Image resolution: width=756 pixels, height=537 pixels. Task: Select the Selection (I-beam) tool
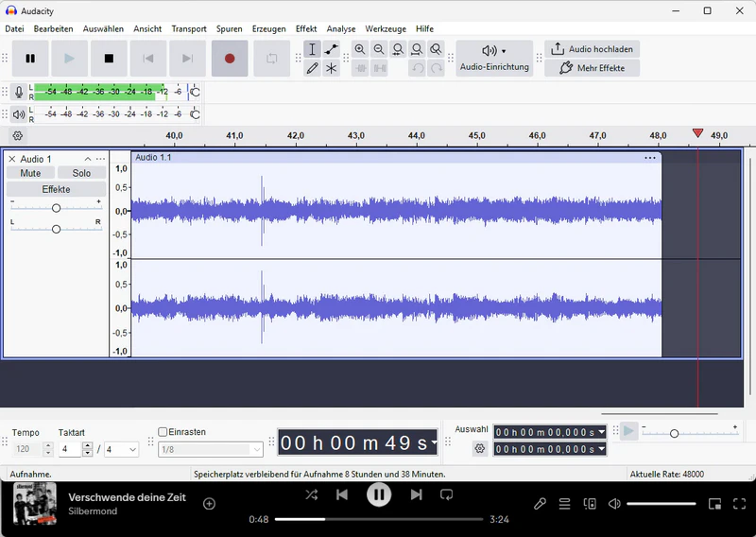[x=312, y=49]
